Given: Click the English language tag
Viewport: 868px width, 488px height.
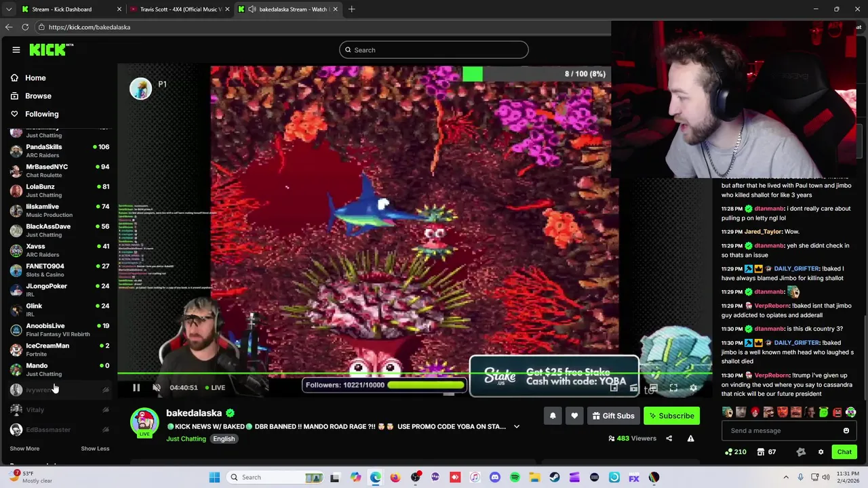Looking at the screenshot, I should click(x=224, y=439).
